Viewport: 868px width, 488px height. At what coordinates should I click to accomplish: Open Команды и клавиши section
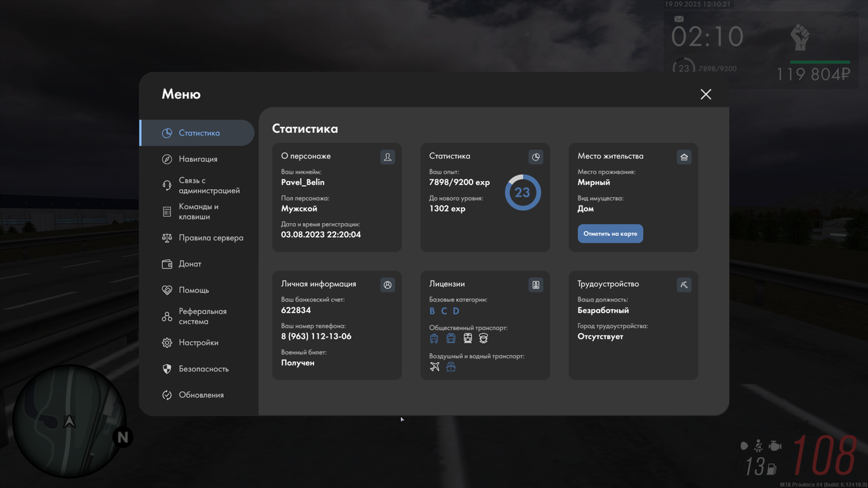[x=197, y=211]
